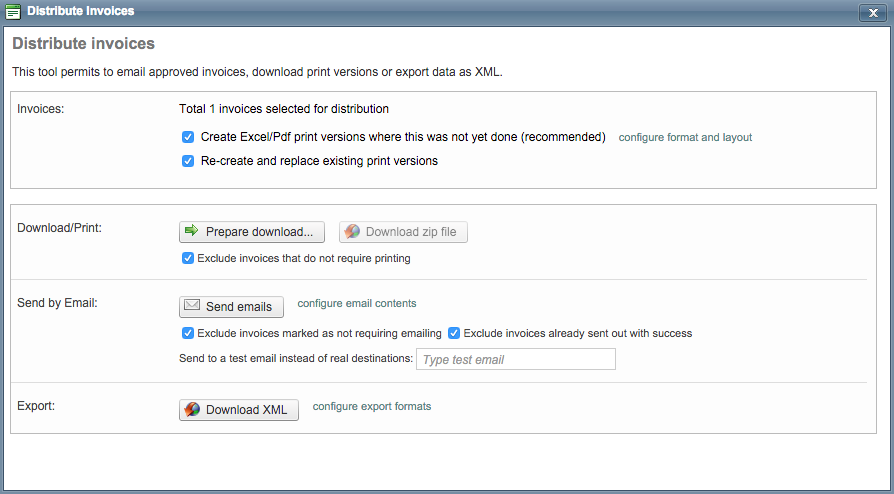Image resolution: width=894 pixels, height=494 pixels.
Task: Click the green arrow Prepare download icon
Action: click(x=192, y=231)
